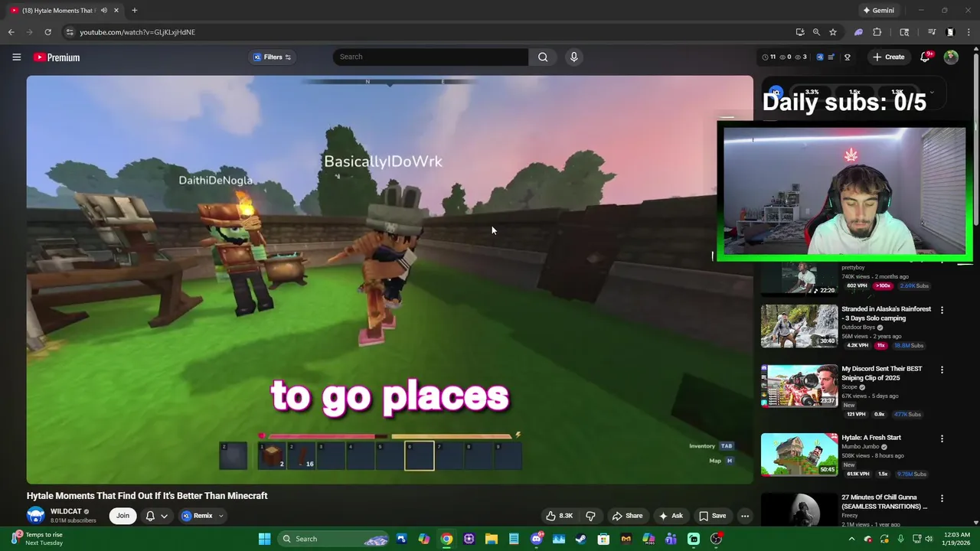Open Chrome three-dot menu
Viewport: 980px width, 551px height.
pos(969,32)
